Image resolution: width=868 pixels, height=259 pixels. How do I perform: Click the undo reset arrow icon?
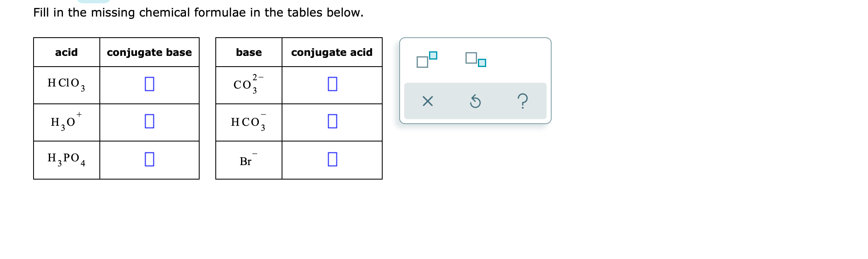(475, 101)
